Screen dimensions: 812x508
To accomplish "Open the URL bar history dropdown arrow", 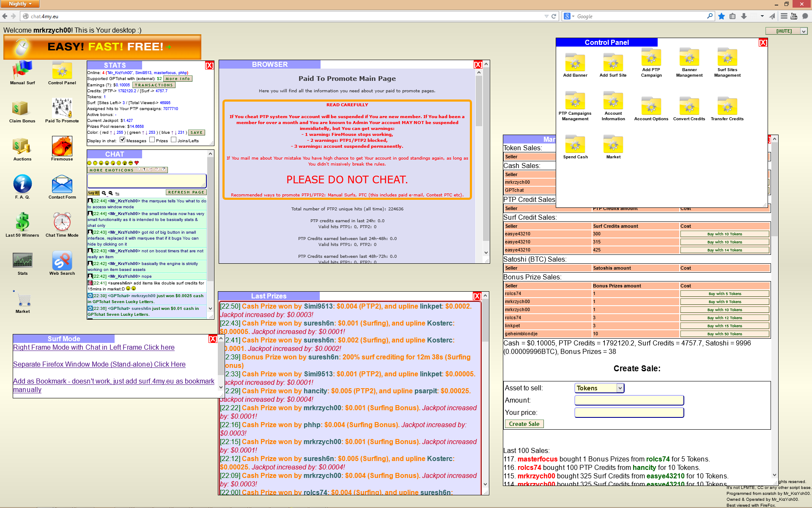I will (546, 16).
